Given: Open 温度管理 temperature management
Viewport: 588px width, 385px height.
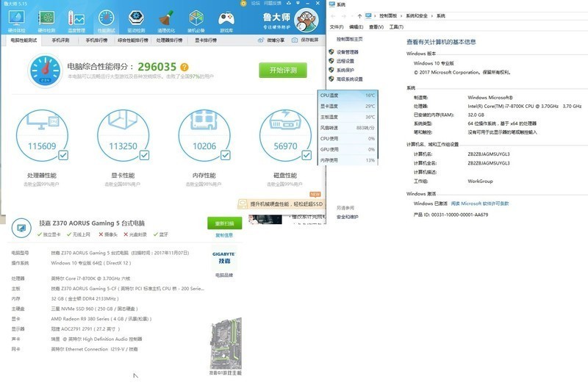Looking at the screenshot, I should (76, 21).
